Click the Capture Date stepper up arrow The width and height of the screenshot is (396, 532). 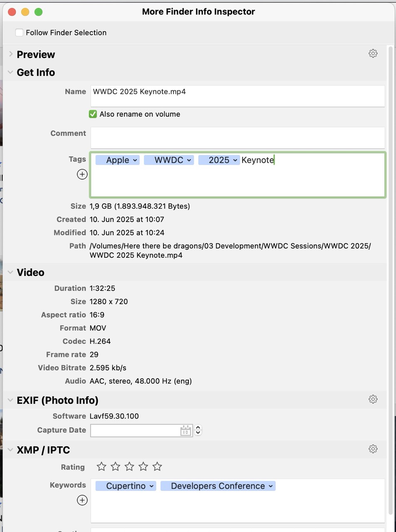point(198,428)
